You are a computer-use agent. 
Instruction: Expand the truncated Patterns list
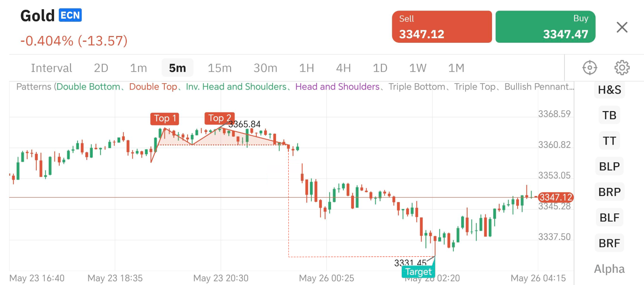point(539,87)
